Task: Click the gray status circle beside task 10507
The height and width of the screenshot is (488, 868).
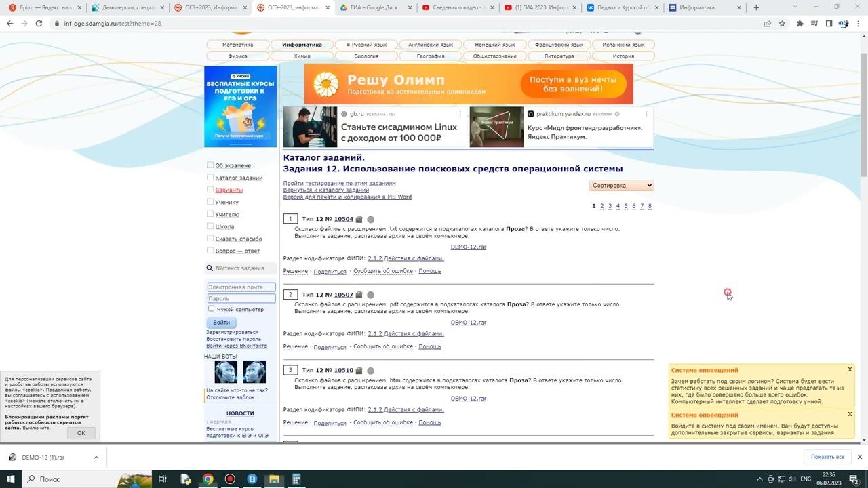Action: pos(371,295)
